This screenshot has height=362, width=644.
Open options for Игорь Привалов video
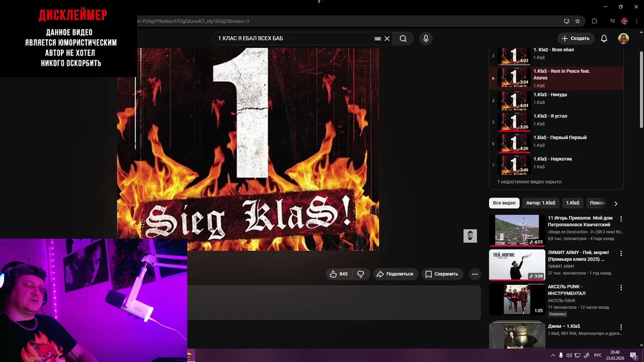(621, 219)
